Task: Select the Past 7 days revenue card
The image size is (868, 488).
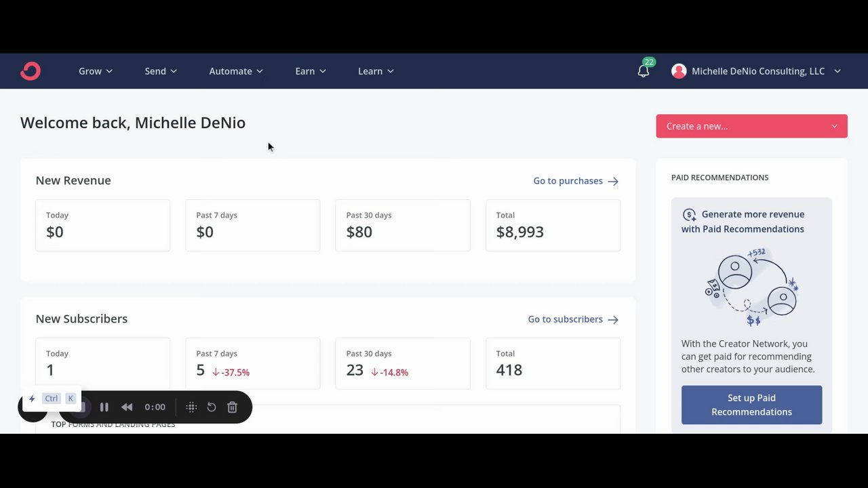Action: click(252, 225)
